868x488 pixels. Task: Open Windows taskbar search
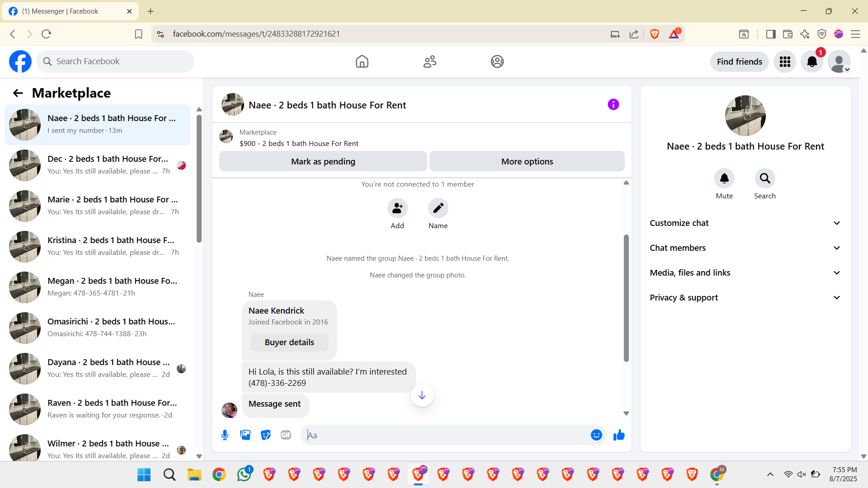coord(170,475)
